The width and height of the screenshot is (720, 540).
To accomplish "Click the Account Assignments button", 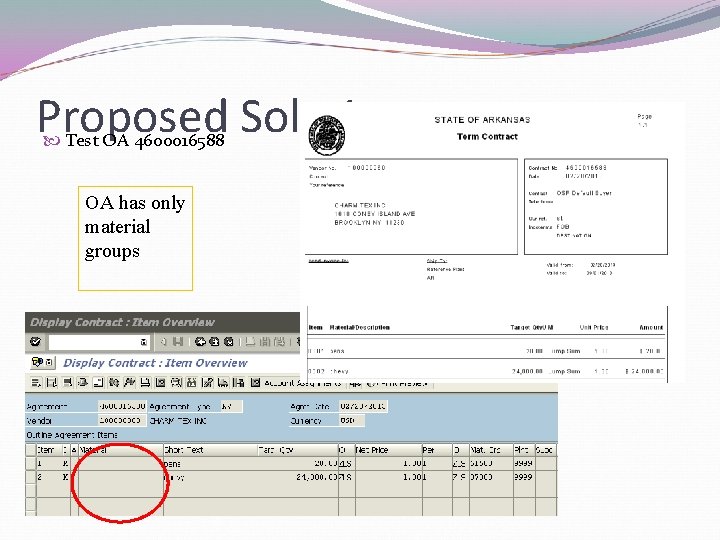I will tap(297, 382).
